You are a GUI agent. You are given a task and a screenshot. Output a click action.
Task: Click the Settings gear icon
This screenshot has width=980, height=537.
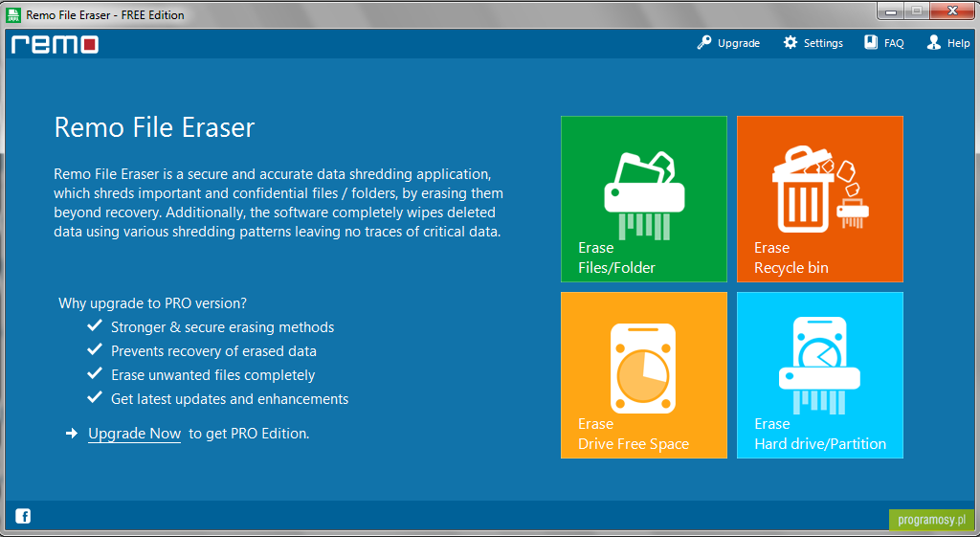pos(791,42)
